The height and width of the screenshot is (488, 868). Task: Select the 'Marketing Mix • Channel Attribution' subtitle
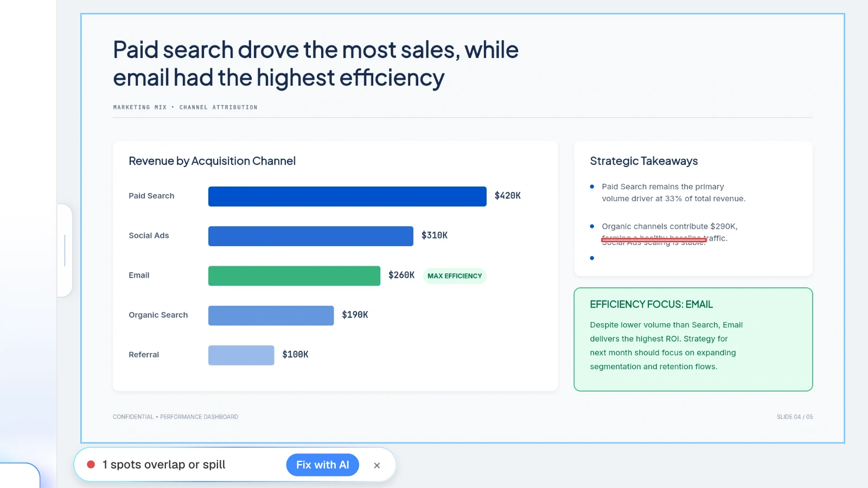(185, 107)
